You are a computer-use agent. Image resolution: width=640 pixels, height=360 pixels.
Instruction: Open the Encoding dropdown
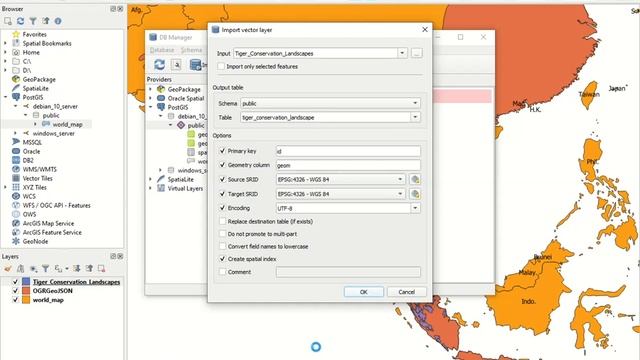[415, 208]
